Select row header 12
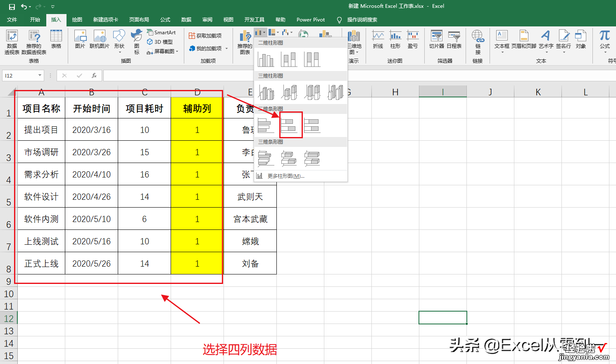The height and width of the screenshot is (364, 616). tap(9, 319)
